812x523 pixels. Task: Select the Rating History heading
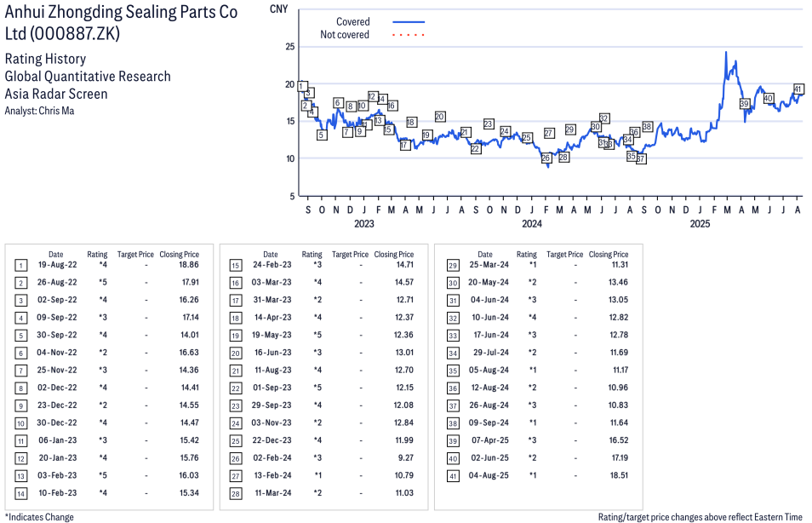(x=46, y=59)
